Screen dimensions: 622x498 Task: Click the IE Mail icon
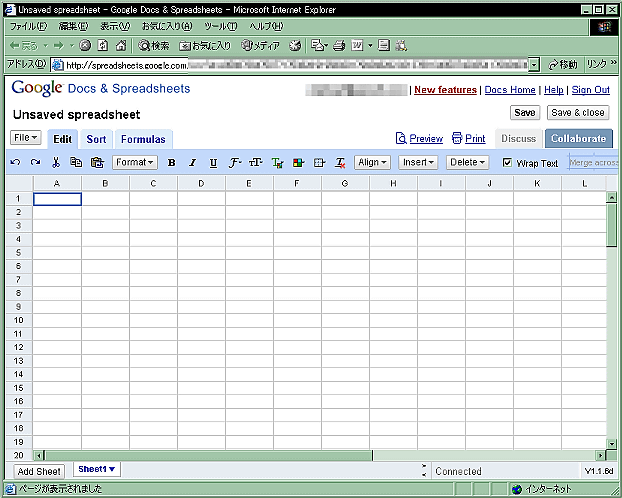(318, 46)
